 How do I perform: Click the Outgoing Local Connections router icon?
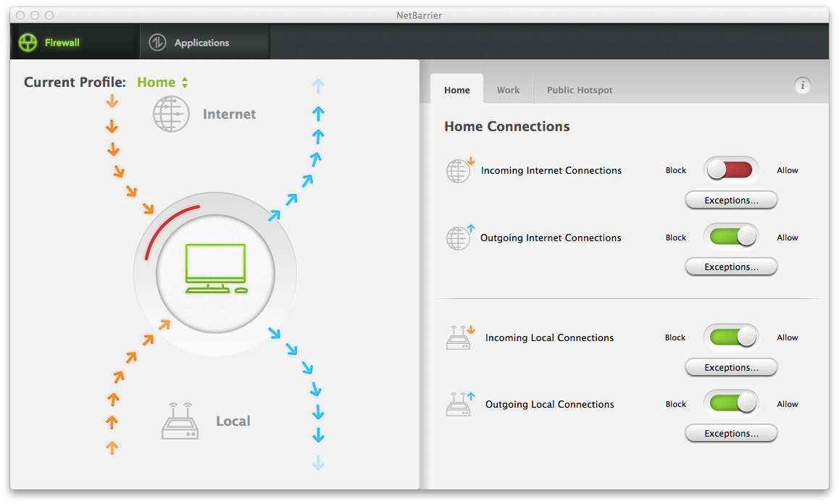click(x=459, y=404)
